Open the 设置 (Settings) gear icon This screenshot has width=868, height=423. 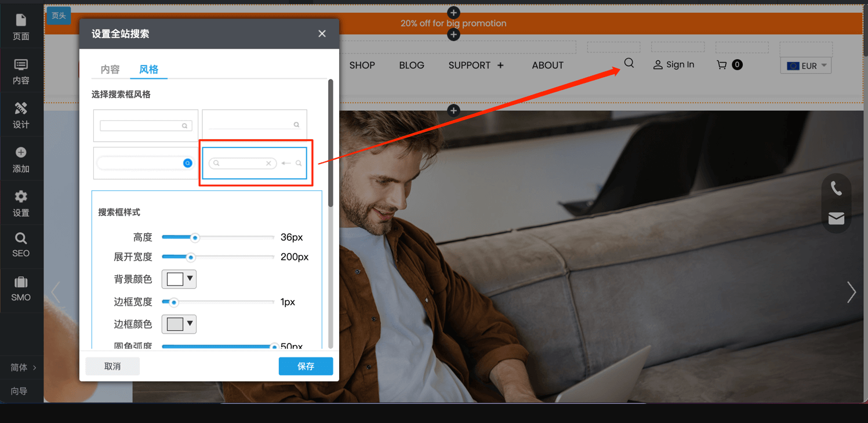click(21, 203)
